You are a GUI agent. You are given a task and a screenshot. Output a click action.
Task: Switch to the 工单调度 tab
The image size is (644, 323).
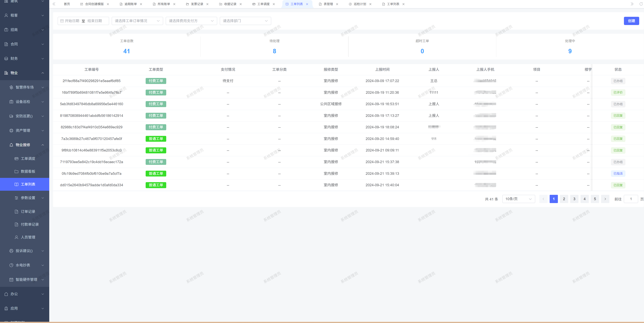click(x=263, y=4)
